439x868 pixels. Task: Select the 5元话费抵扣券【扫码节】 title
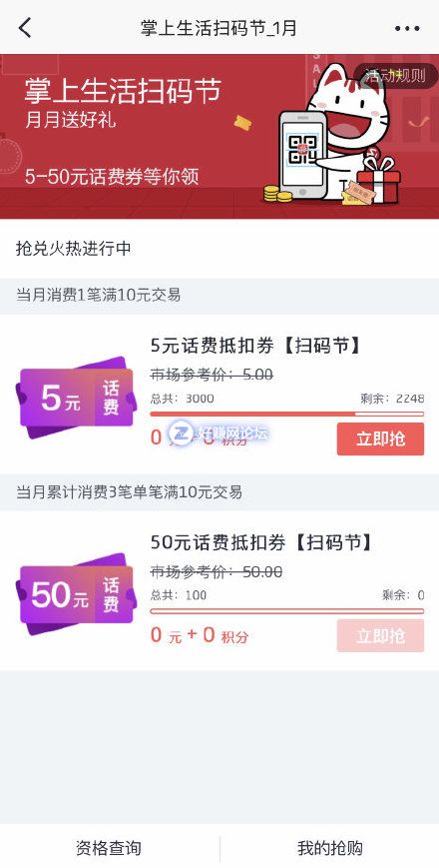pyautogui.click(x=256, y=346)
